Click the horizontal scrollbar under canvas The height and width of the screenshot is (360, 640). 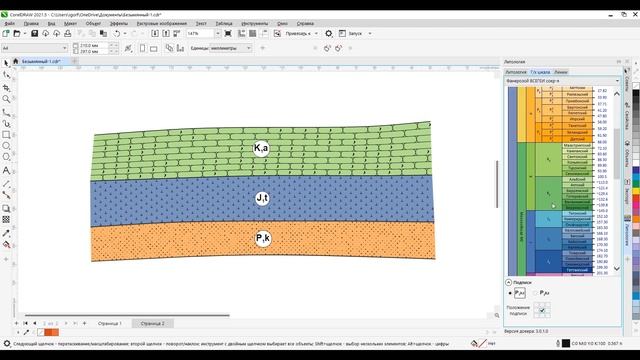tap(127, 315)
